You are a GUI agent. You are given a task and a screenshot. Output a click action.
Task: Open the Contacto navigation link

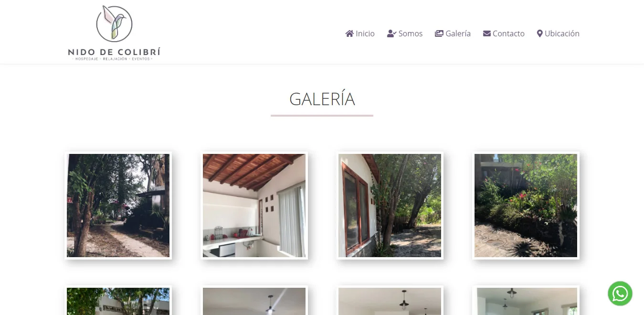tap(504, 33)
